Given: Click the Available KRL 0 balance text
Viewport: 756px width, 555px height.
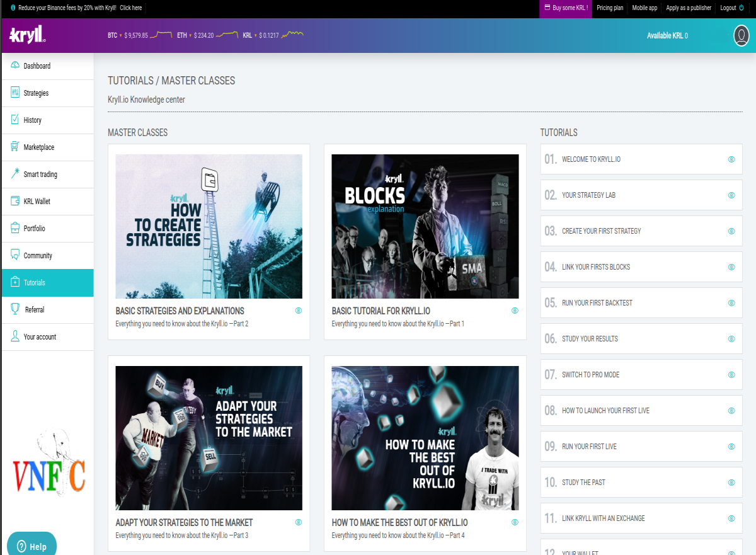Looking at the screenshot, I should pyautogui.click(x=667, y=36).
